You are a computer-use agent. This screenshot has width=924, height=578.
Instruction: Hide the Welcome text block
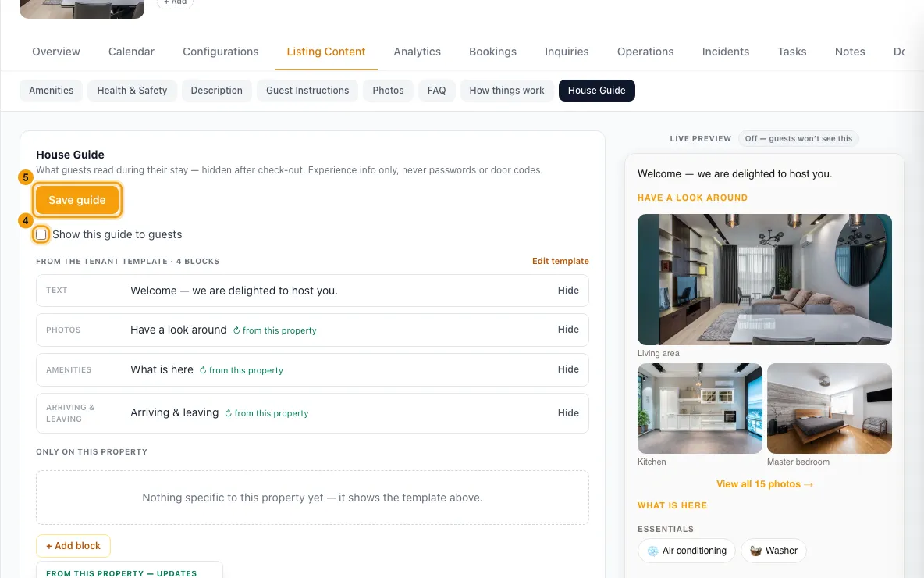(568, 291)
